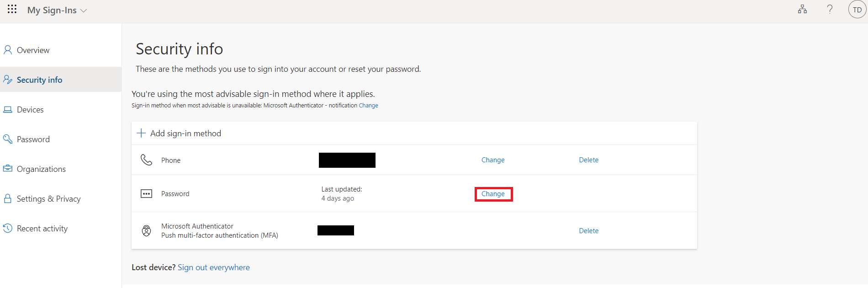The height and width of the screenshot is (288, 868).
Task: Open the help question mark icon
Action: (830, 9)
